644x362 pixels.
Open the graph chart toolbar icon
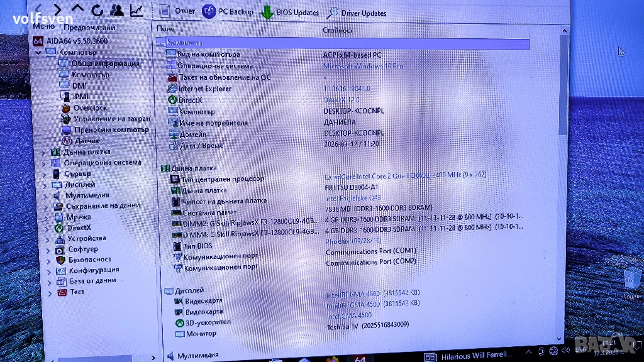[x=136, y=10]
